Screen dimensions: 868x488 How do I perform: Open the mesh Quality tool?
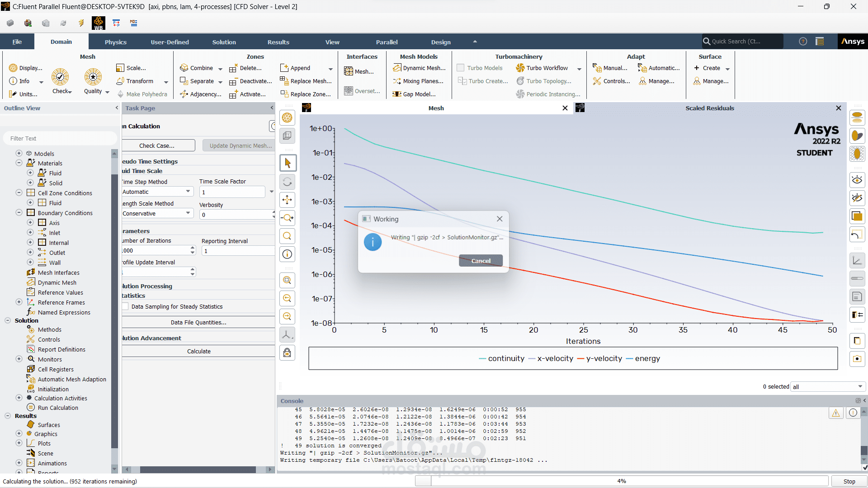click(x=93, y=80)
